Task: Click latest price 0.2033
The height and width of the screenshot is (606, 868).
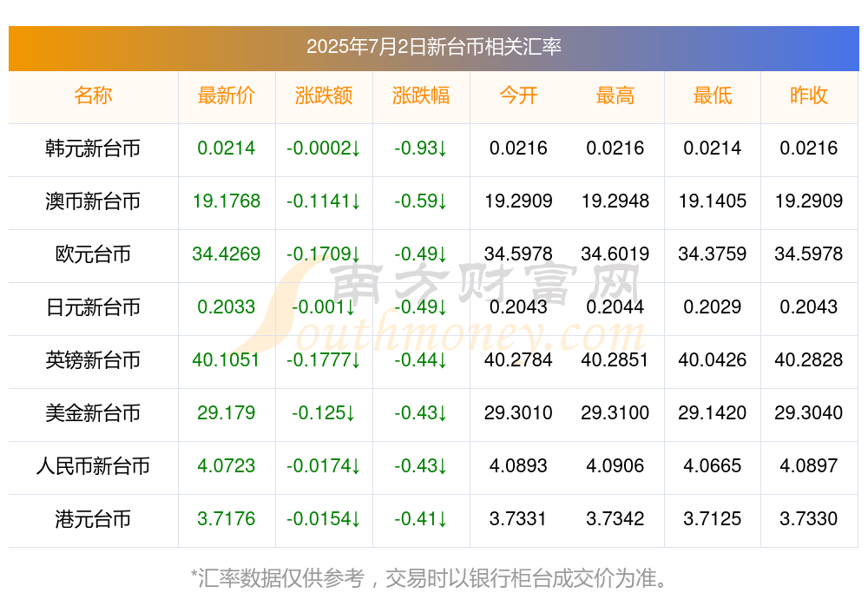Action: point(227,306)
